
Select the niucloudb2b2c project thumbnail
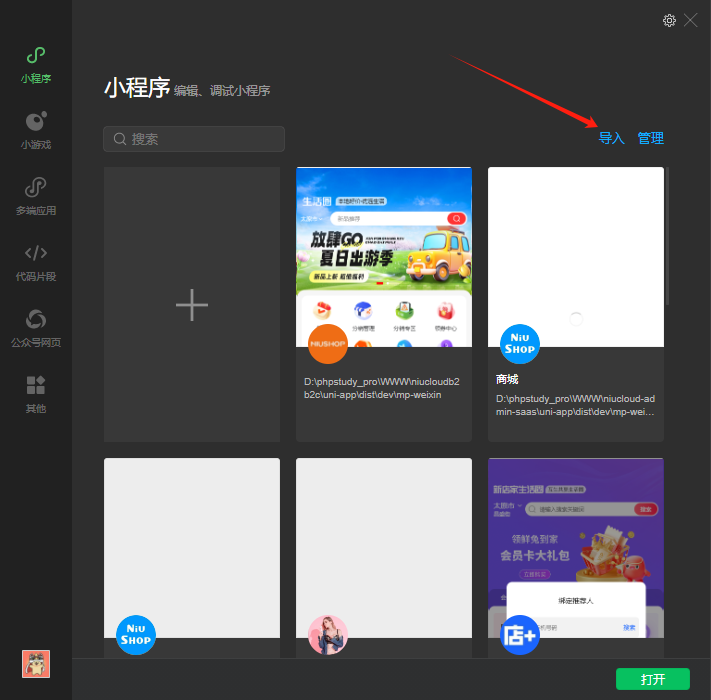pyautogui.click(x=383, y=257)
